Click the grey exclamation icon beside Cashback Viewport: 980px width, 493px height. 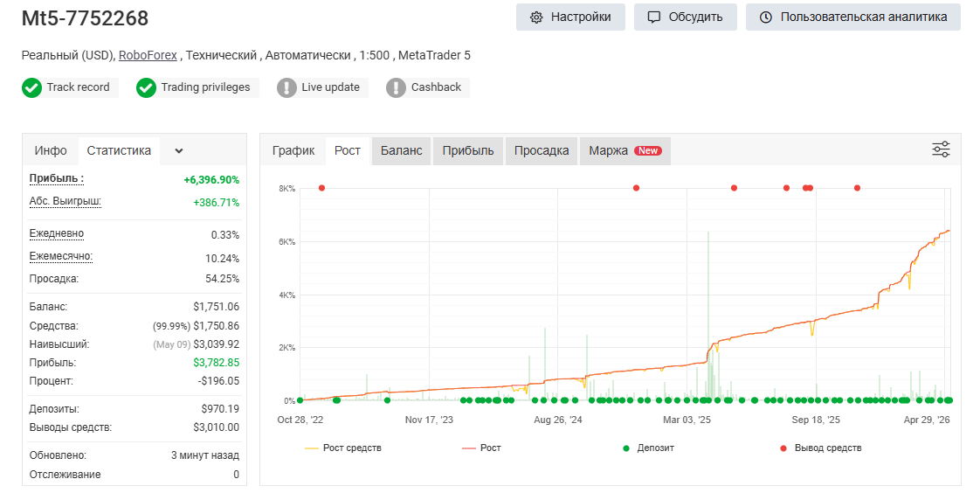(397, 87)
